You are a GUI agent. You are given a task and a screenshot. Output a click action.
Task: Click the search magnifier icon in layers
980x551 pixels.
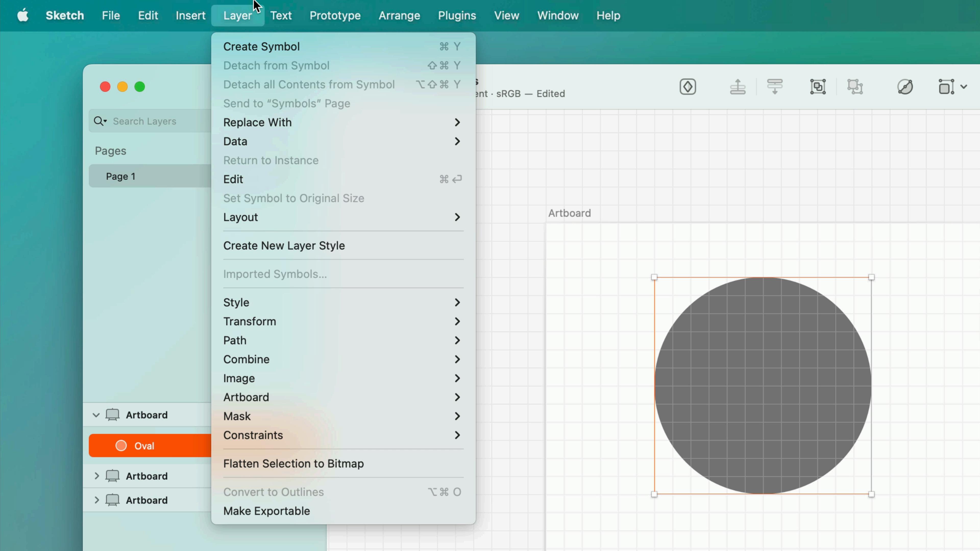point(99,121)
